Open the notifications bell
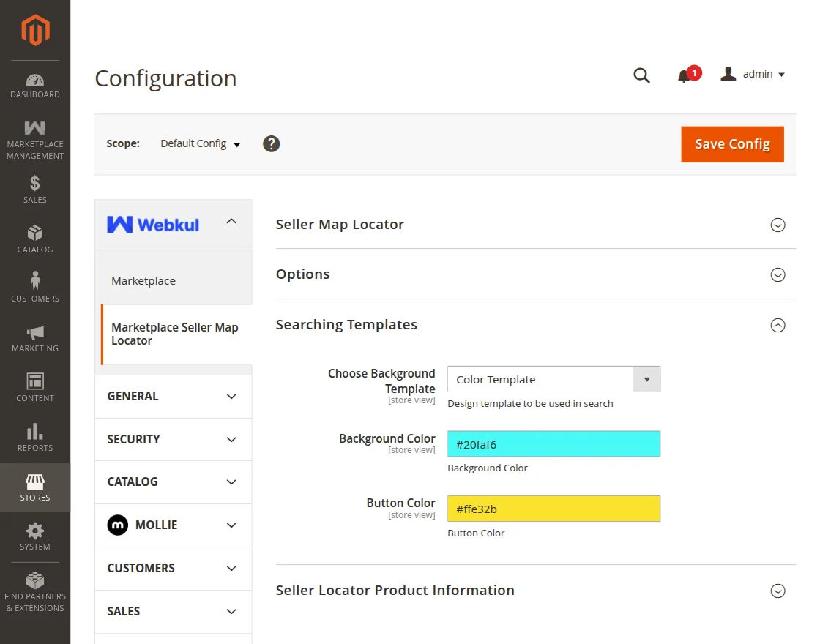The image size is (820, 644). point(685,75)
